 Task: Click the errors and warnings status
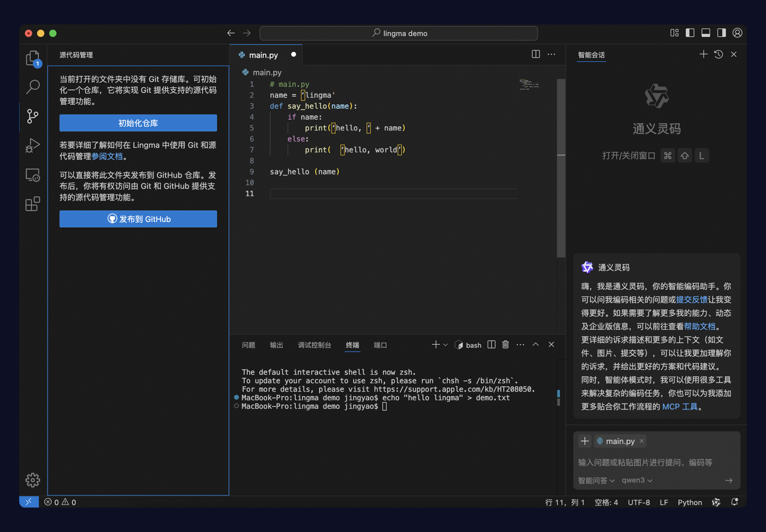[60, 502]
